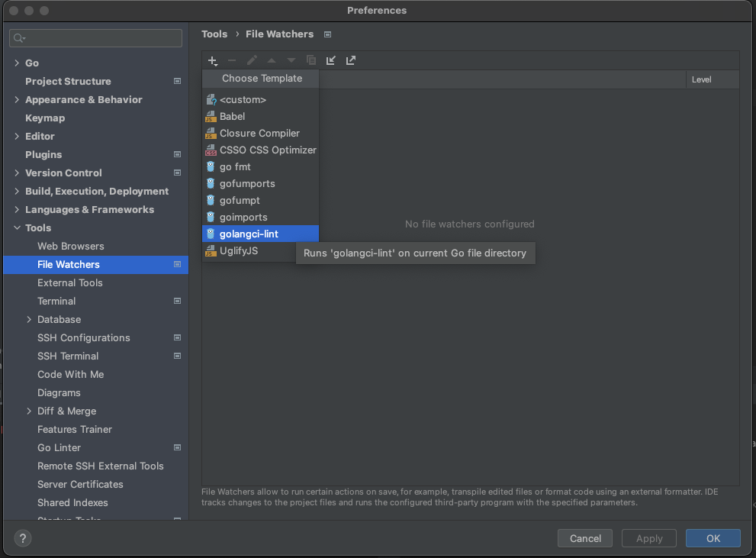Screen dimensions: 756x558
Task: Open Features Trainer settings
Action: coord(75,429)
